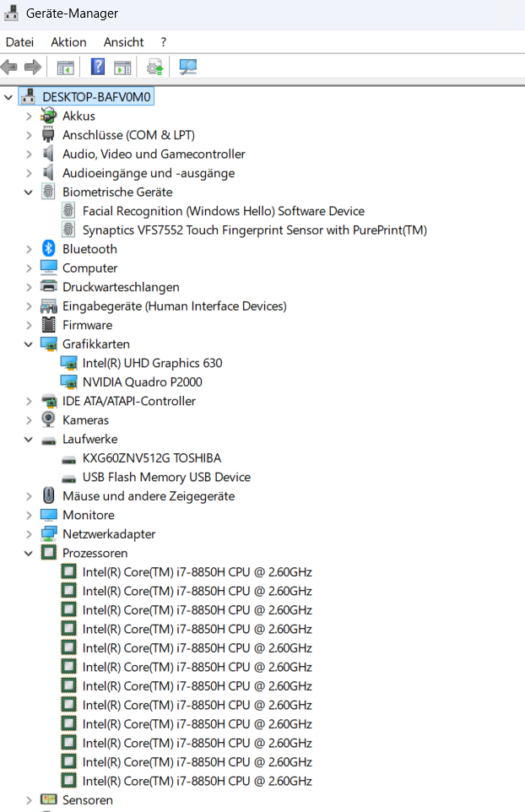Image resolution: width=525 pixels, height=812 pixels.
Task: Open the ? help menu
Action: 163,42
